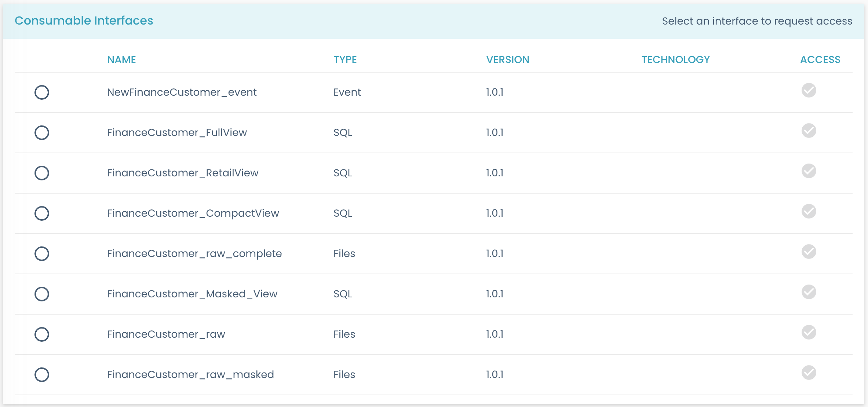Click access checkmark icon for FinanceCustomer_RetailView
868x407 pixels.
click(x=809, y=171)
